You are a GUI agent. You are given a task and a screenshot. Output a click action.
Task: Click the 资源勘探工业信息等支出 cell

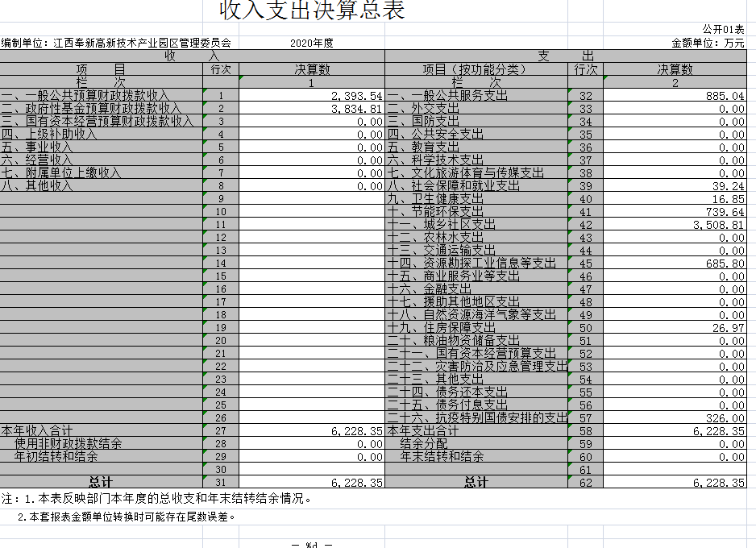click(x=471, y=264)
